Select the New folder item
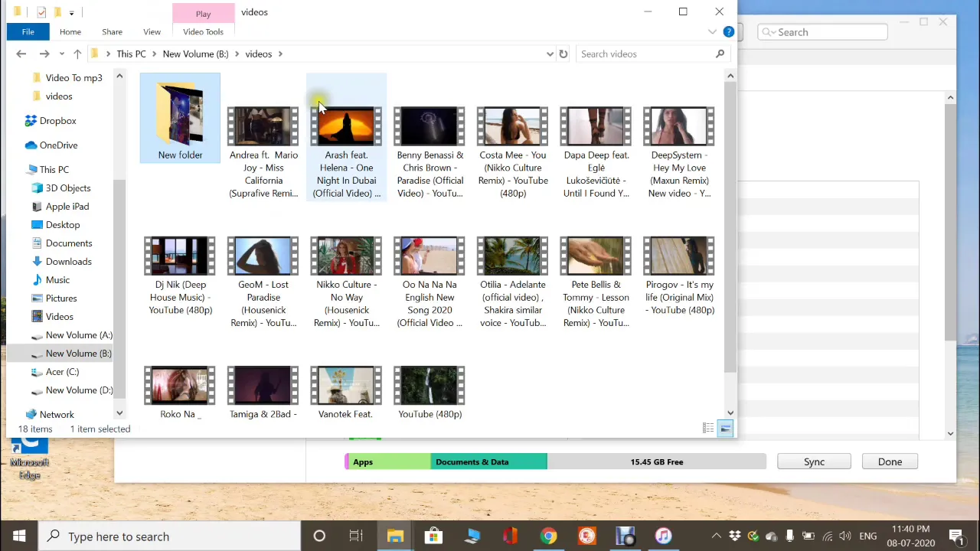The image size is (980, 551). pyautogui.click(x=180, y=119)
